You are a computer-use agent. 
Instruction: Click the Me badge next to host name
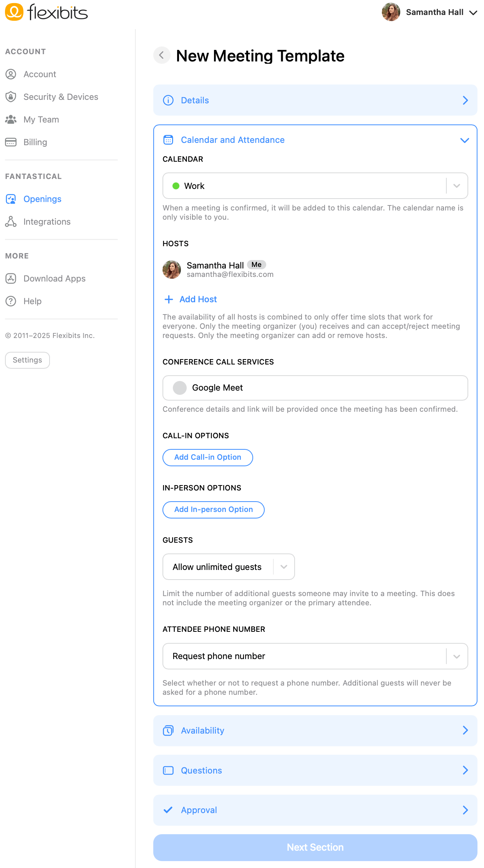[257, 265]
